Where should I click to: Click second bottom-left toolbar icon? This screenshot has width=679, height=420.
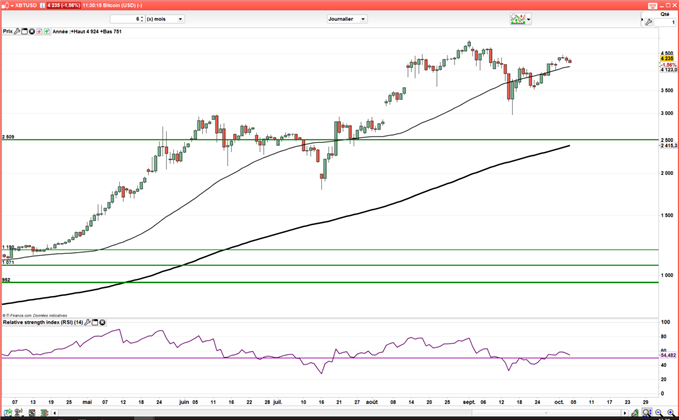20,413
